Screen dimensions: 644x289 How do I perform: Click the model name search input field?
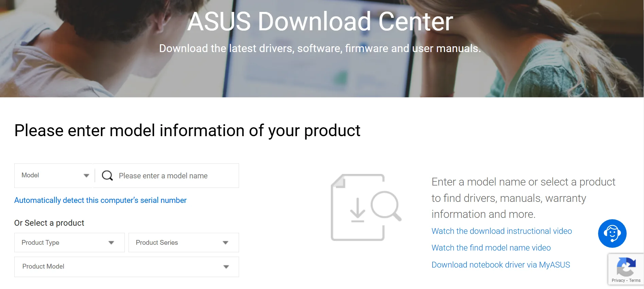click(x=167, y=176)
